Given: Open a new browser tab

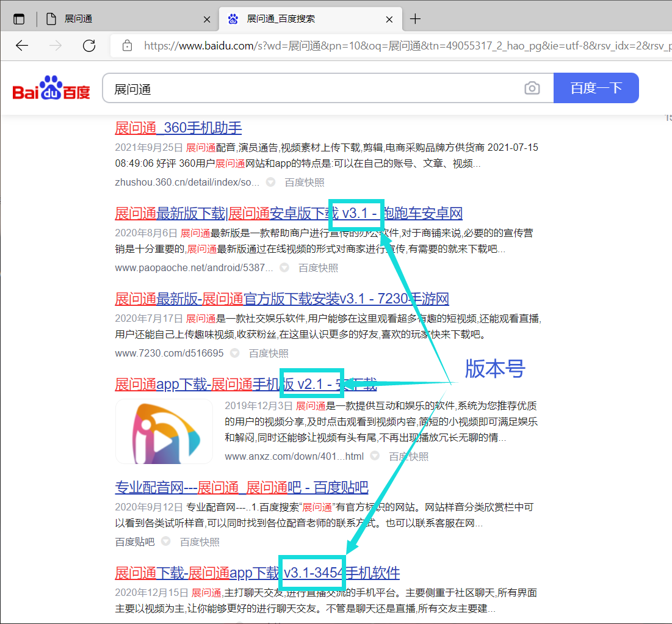Looking at the screenshot, I should pos(415,19).
